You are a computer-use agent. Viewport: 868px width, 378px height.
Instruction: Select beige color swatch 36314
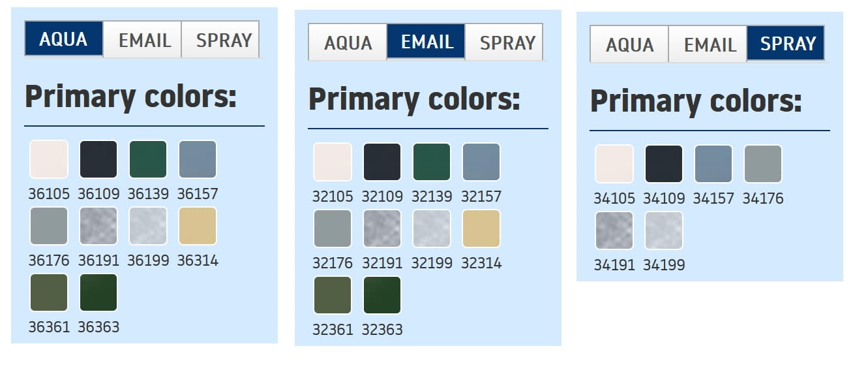tap(198, 226)
